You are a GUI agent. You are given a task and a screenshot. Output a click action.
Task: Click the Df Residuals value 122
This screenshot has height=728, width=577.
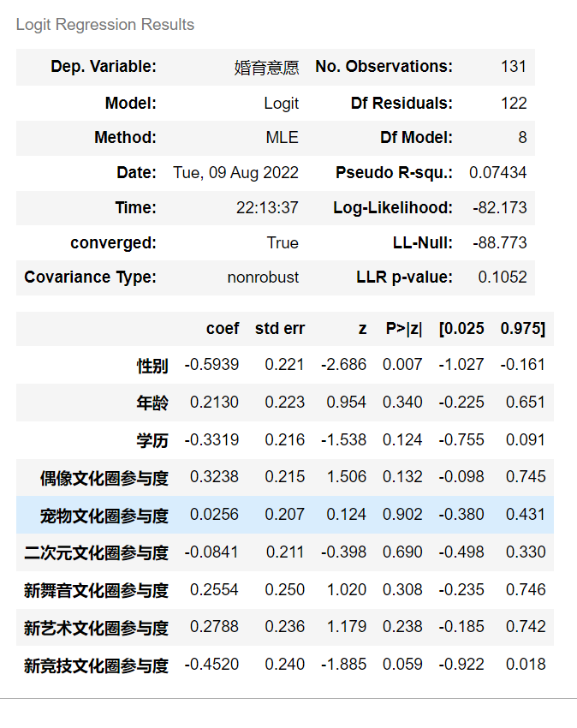(x=514, y=103)
